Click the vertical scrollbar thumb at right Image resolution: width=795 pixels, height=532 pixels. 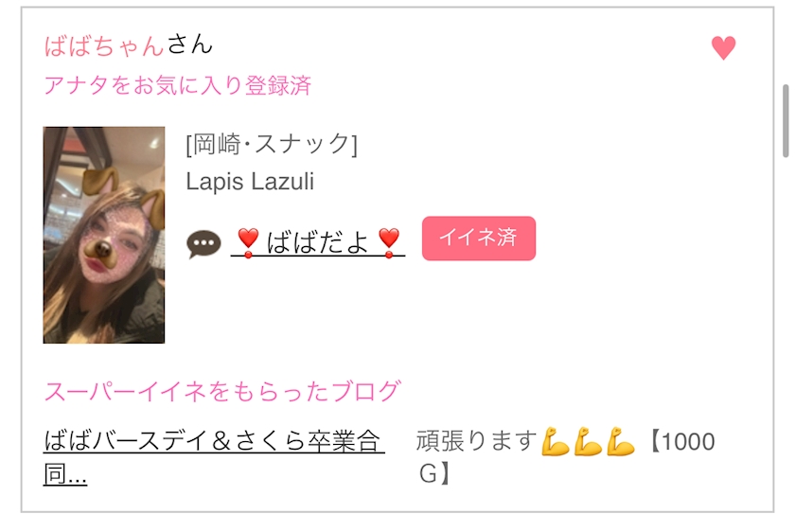point(786,121)
